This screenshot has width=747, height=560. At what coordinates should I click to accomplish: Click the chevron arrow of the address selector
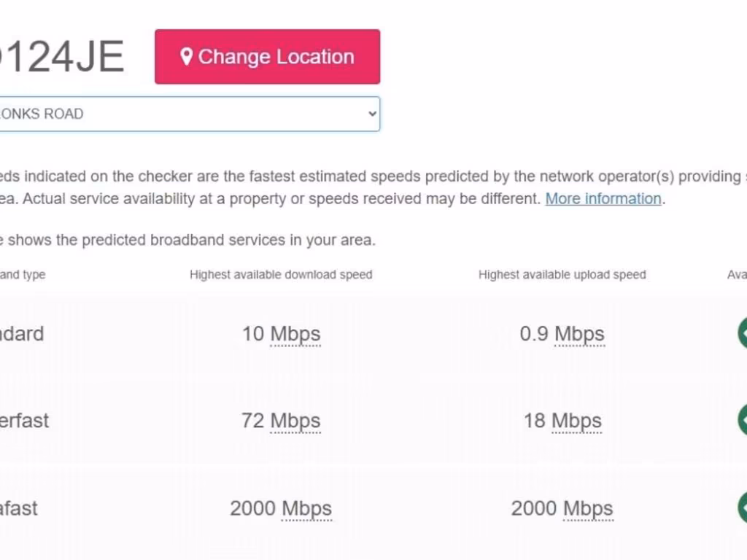point(372,114)
